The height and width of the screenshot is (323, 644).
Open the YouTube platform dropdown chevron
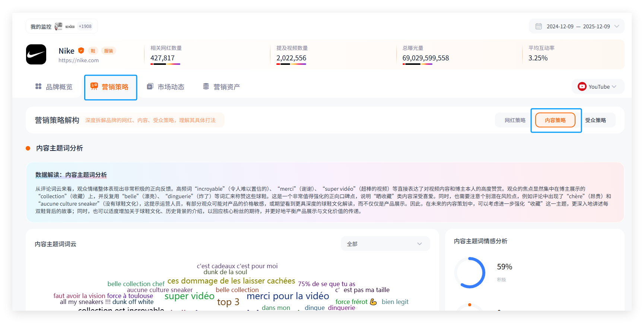(x=614, y=87)
